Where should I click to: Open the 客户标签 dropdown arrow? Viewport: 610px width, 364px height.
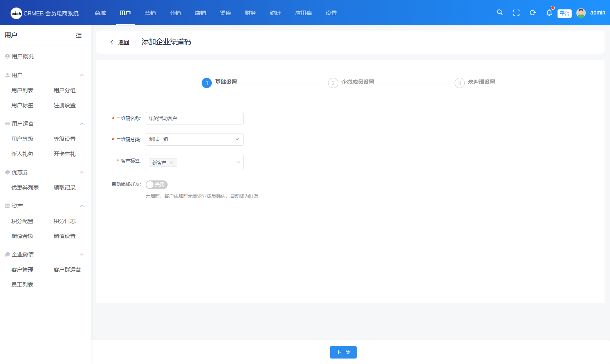point(238,162)
